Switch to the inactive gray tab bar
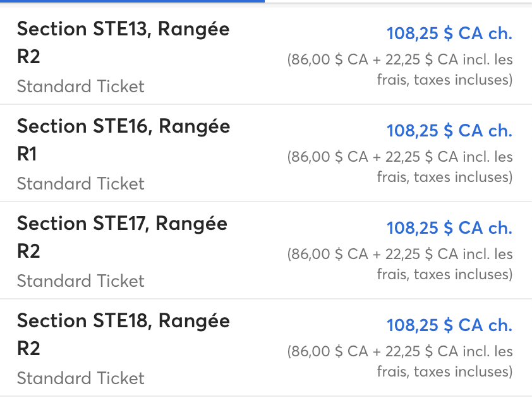This screenshot has width=532, height=398. pos(398,1)
